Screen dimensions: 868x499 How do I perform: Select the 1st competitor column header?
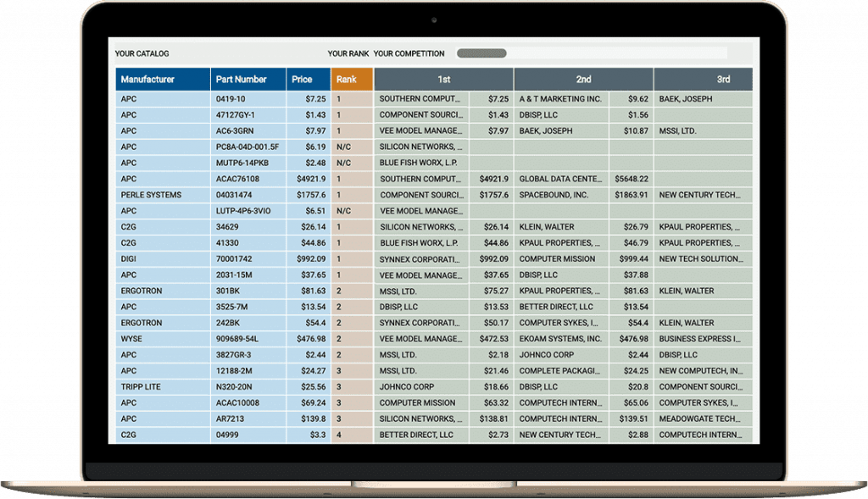click(444, 79)
